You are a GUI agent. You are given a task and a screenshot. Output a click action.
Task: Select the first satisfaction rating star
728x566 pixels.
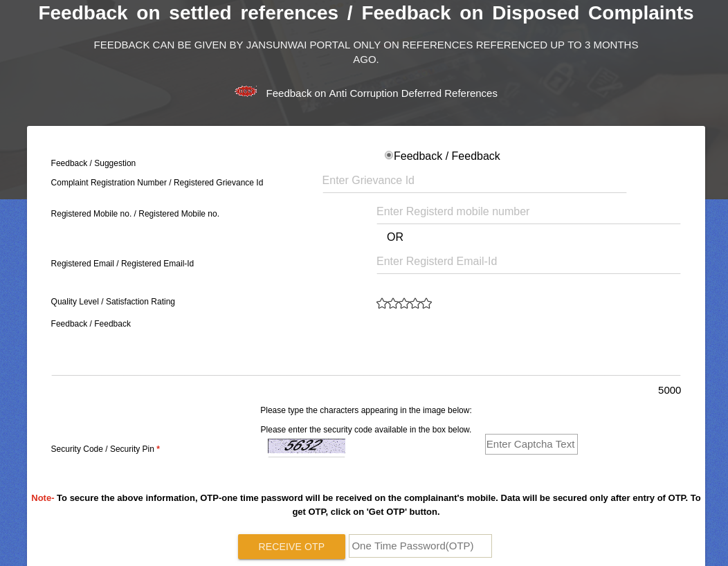(382, 303)
